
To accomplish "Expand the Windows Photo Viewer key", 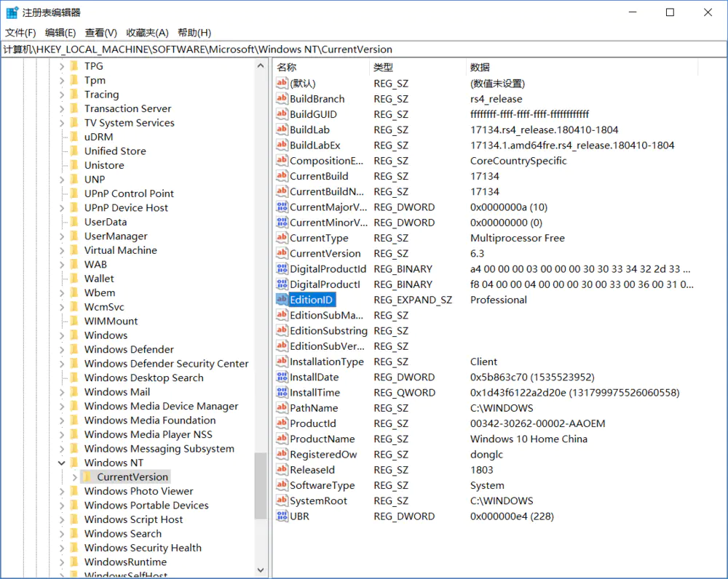I will click(62, 491).
